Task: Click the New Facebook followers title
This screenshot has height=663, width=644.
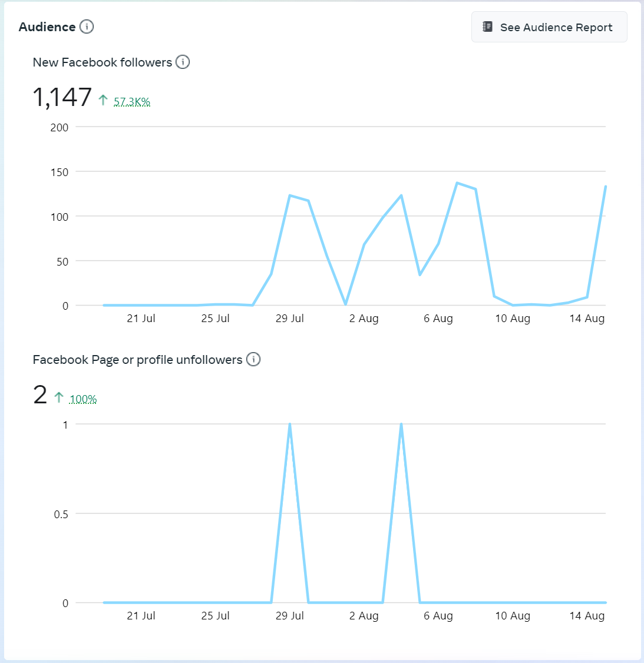Action: click(x=103, y=62)
